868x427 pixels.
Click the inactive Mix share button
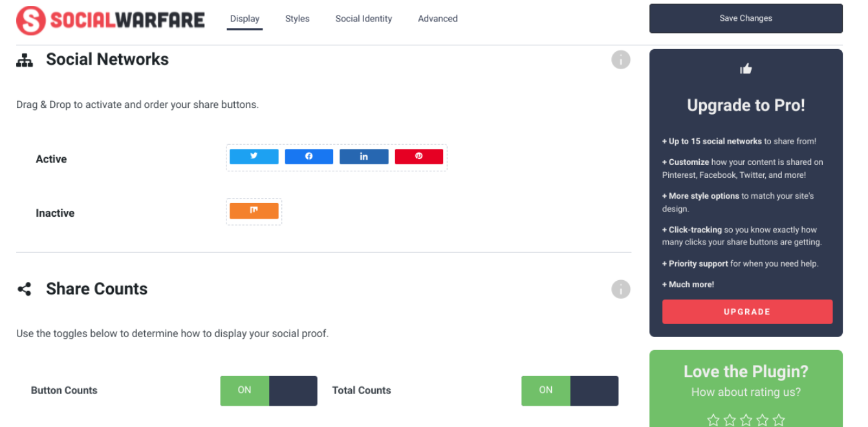click(254, 210)
